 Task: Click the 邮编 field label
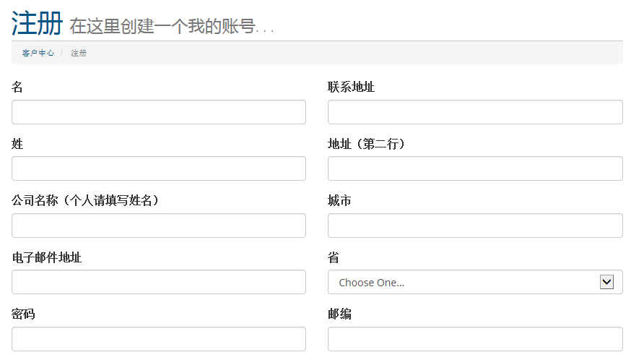(x=339, y=314)
